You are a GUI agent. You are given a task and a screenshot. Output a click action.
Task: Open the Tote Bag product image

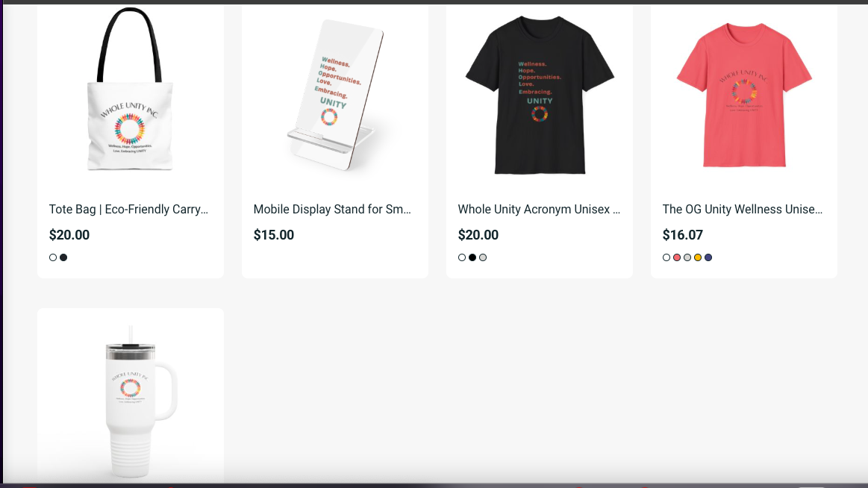131,93
